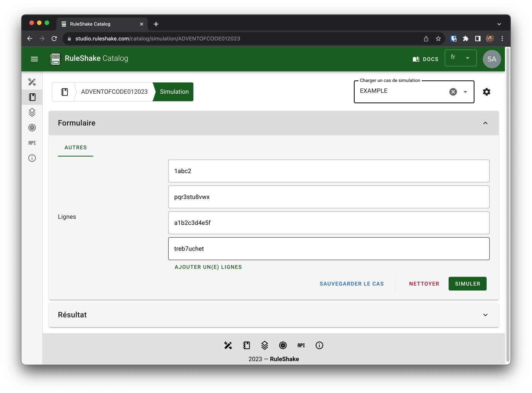Screen dimensions: 532x393
Task: Open the layers icon in left sidebar
Action: pyautogui.click(x=32, y=112)
